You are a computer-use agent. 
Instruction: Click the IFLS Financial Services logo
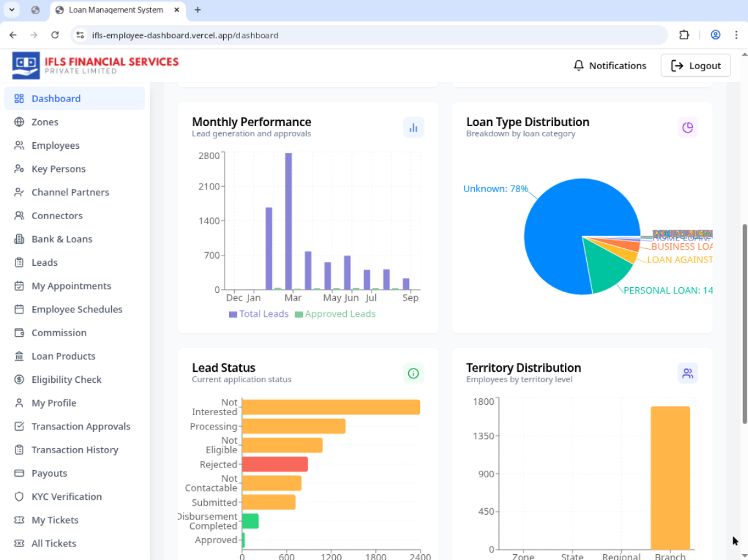click(95, 65)
